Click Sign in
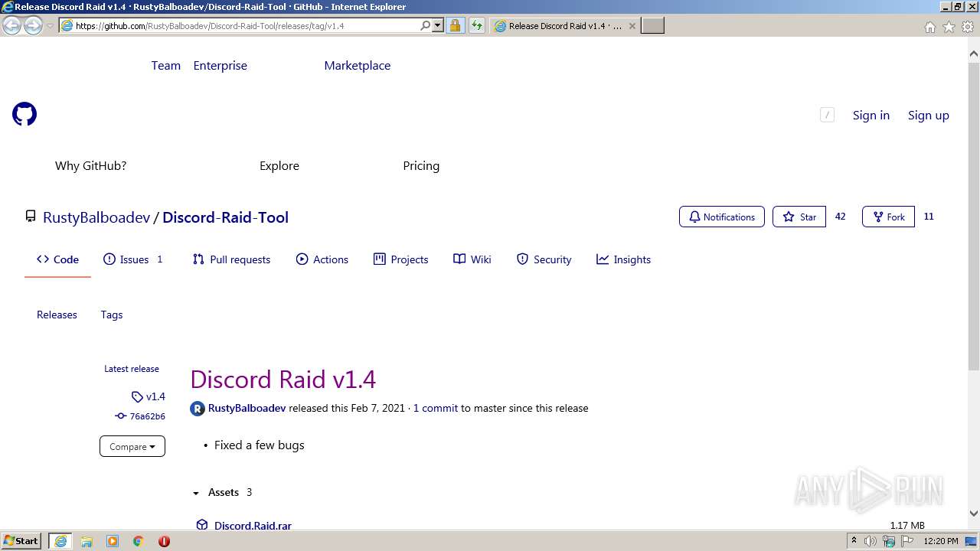This screenshot has width=980, height=551. [x=871, y=116]
